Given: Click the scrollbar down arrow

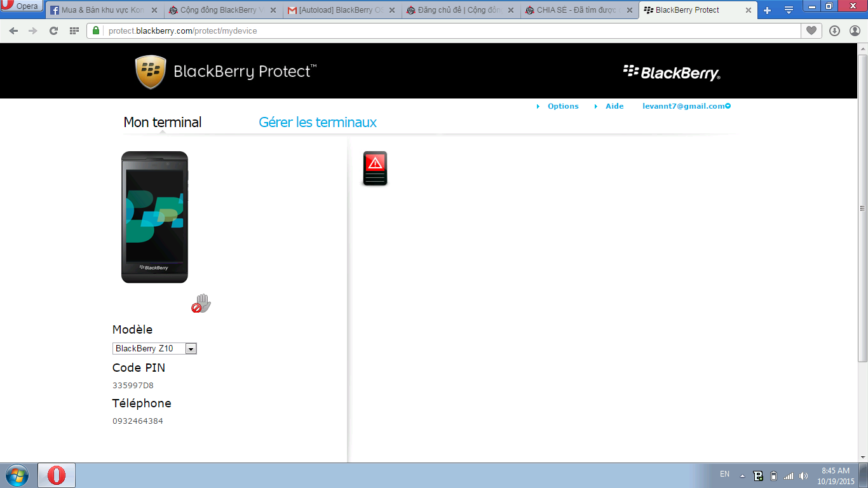Looking at the screenshot, I should click(862, 456).
